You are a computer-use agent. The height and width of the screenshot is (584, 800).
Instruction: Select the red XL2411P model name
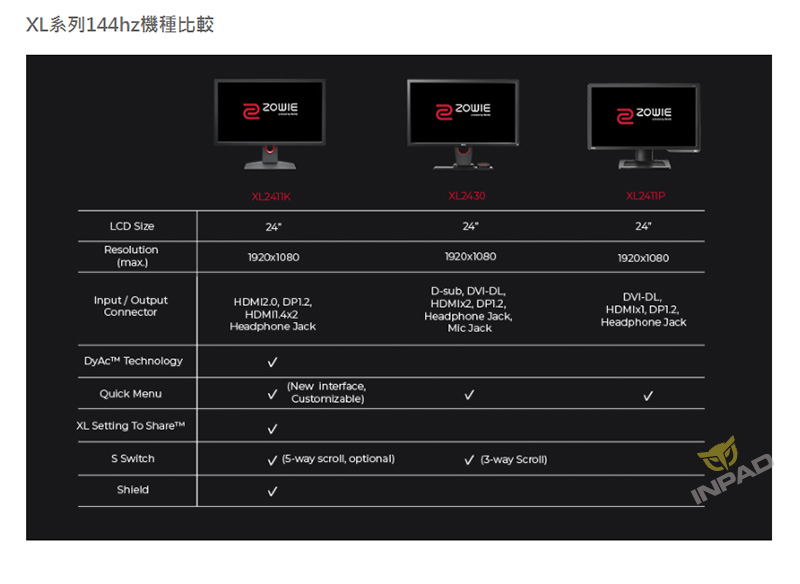pos(645,196)
